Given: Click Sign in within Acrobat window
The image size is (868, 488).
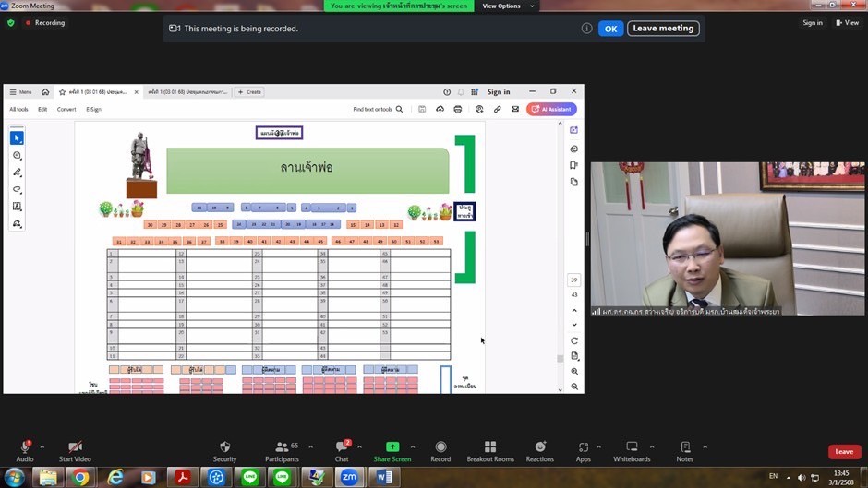Looking at the screenshot, I should tap(499, 92).
